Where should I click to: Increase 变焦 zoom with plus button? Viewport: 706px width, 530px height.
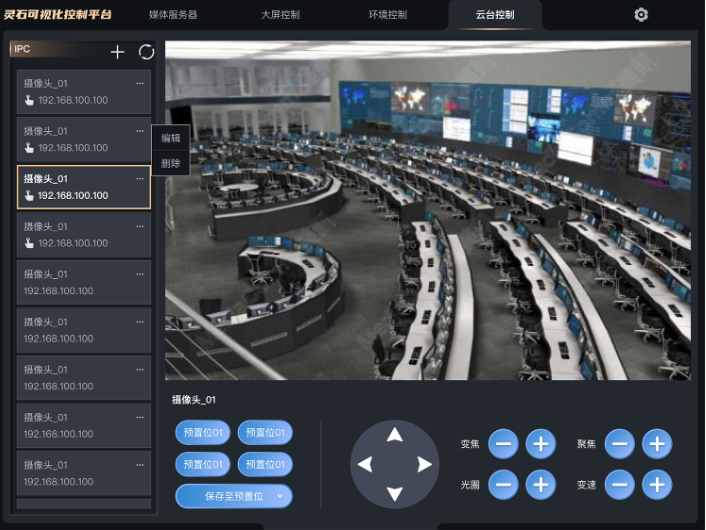click(x=540, y=444)
